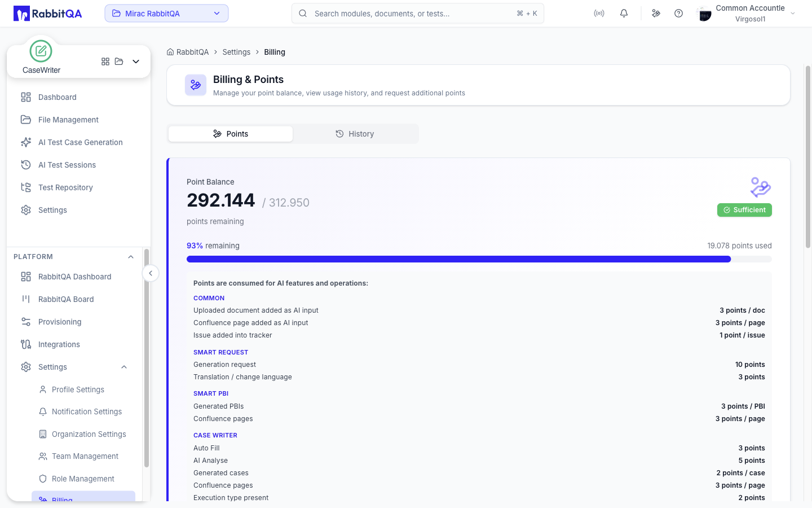Image resolution: width=812 pixels, height=508 pixels.
Task: Click the RabbitQA logo in header
Action: (48, 14)
